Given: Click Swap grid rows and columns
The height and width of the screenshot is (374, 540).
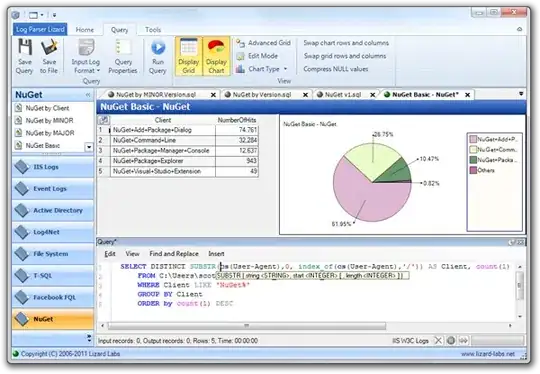Looking at the screenshot, I should [x=345, y=56].
